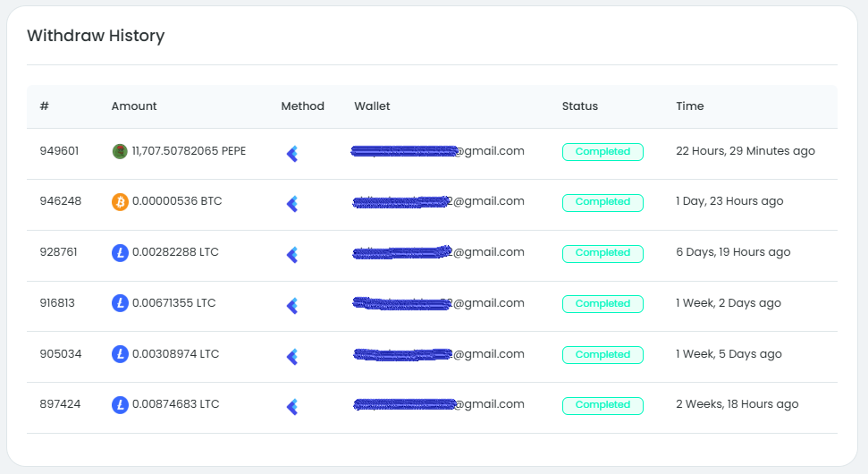This screenshot has width=868, height=474.
Task: Select the '#' column header
Action: 45,106
